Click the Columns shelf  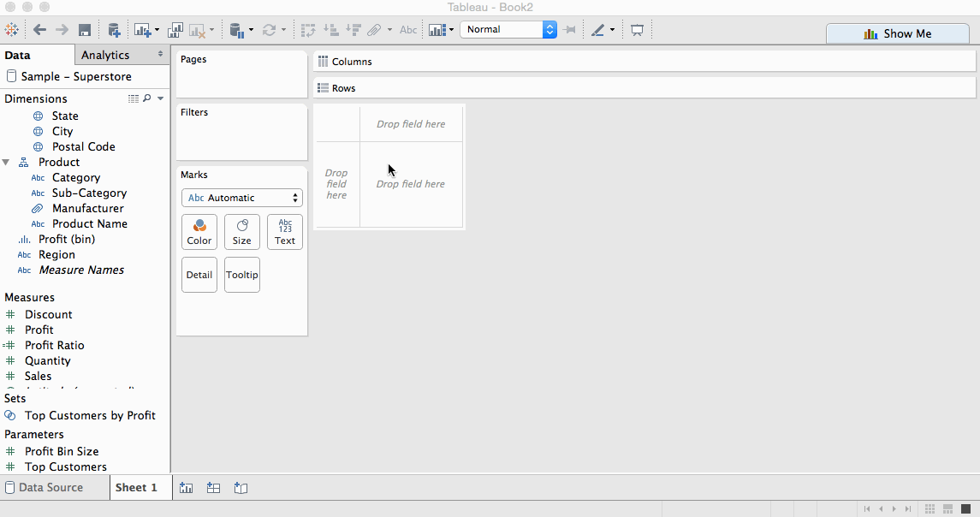644,62
